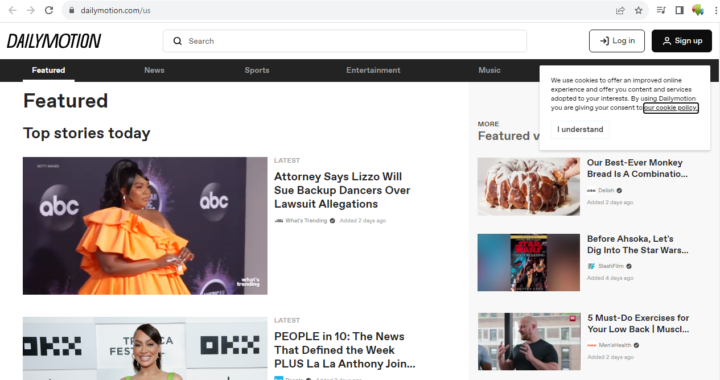Open Before Ahsoka Star Wars title

point(637,245)
